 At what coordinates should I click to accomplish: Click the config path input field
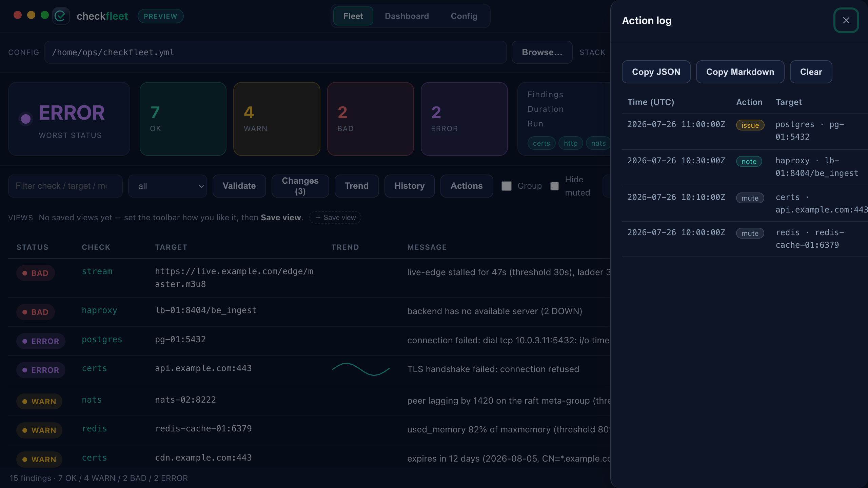tap(275, 52)
